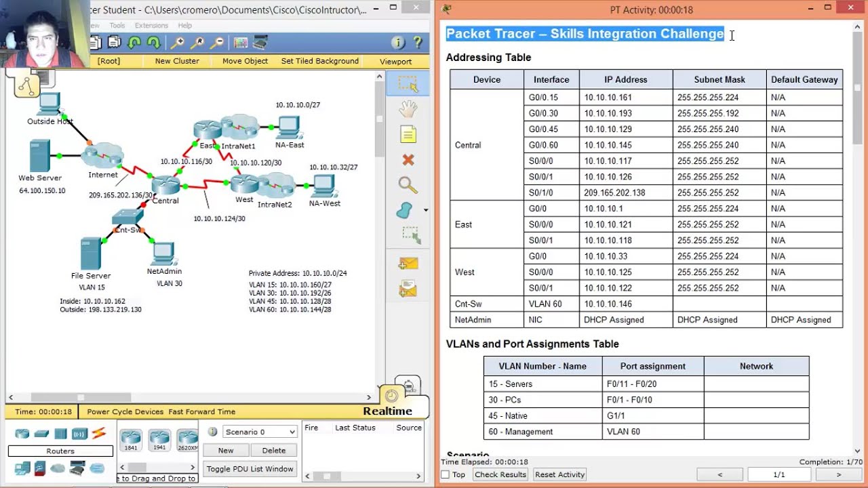
Task: Open the Custom Devices Dialog icon
Action: point(260,43)
